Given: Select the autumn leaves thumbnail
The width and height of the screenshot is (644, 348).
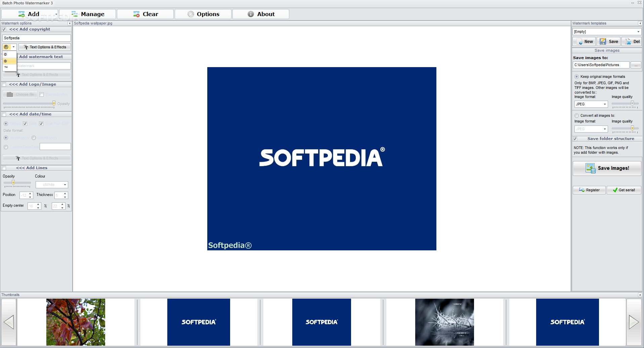Looking at the screenshot, I should coord(76,322).
